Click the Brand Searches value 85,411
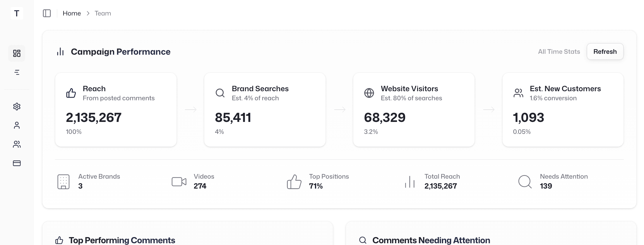Viewport: 644px width, 245px height. (x=233, y=118)
